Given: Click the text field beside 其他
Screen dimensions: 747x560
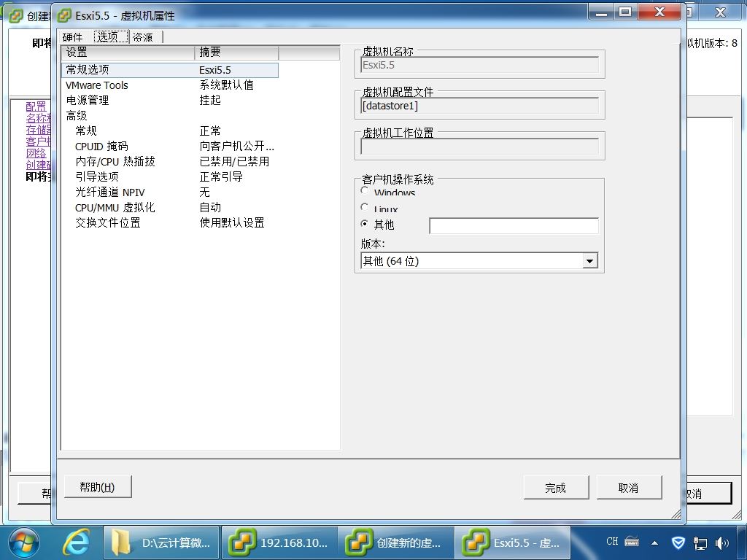Looking at the screenshot, I should pyautogui.click(x=514, y=226).
